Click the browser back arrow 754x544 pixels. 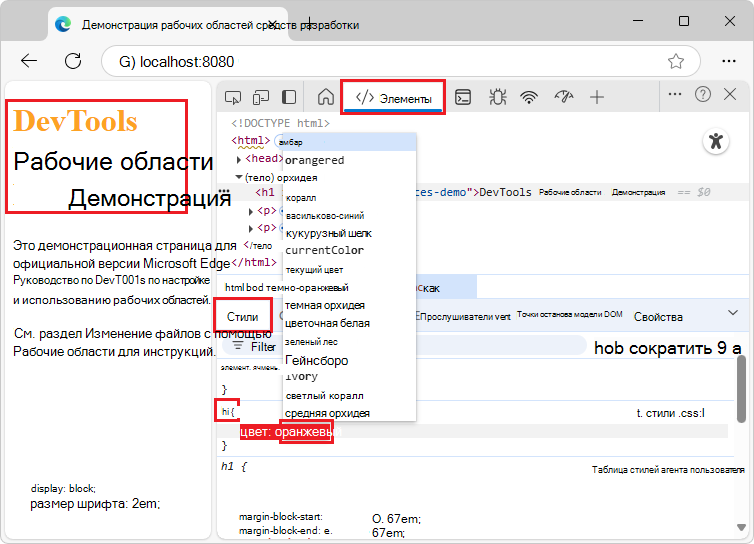point(29,61)
